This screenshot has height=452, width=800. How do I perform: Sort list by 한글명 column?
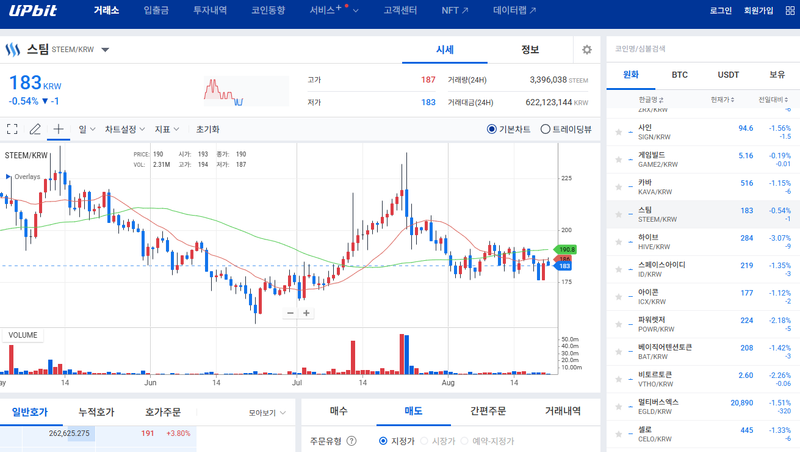(x=651, y=99)
